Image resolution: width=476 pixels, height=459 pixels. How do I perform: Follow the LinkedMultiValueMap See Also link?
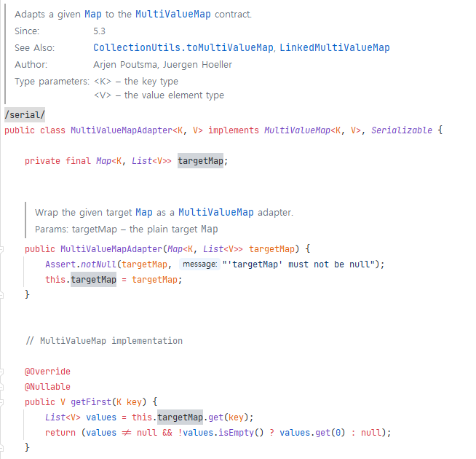(335, 48)
